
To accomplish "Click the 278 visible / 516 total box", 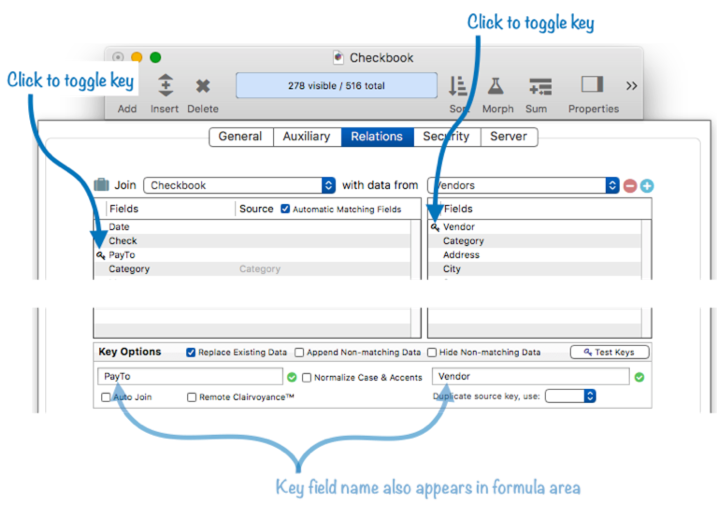I will tap(337, 85).
